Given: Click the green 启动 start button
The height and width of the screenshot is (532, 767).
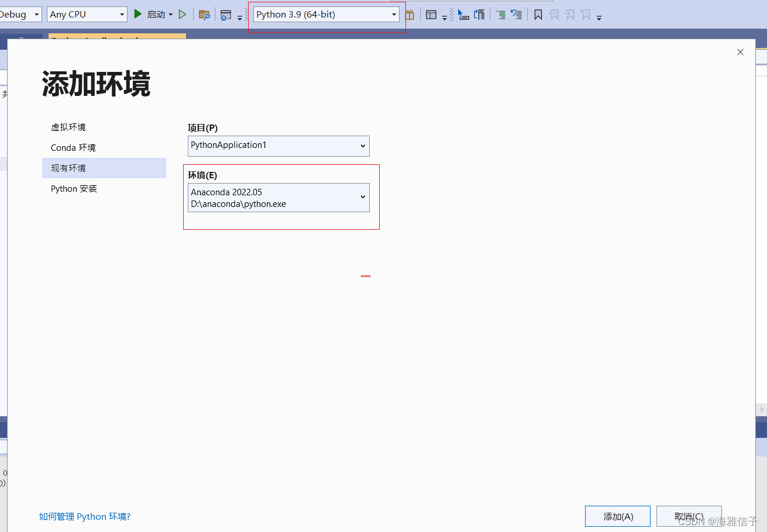Looking at the screenshot, I should (x=150, y=15).
